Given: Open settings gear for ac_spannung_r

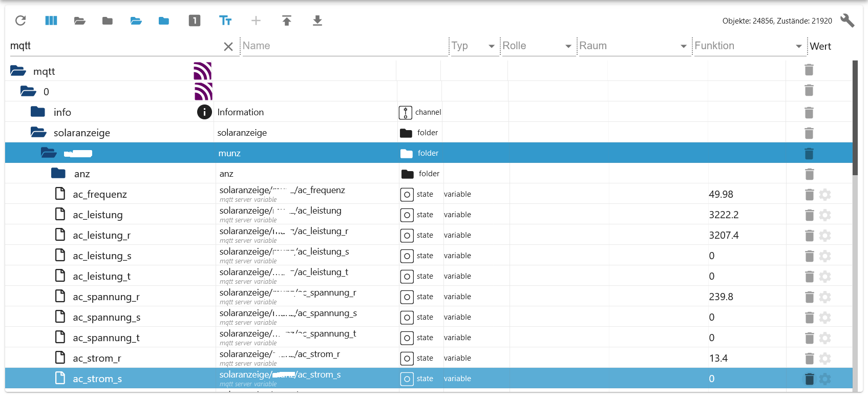Looking at the screenshot, I should point(825,297).
